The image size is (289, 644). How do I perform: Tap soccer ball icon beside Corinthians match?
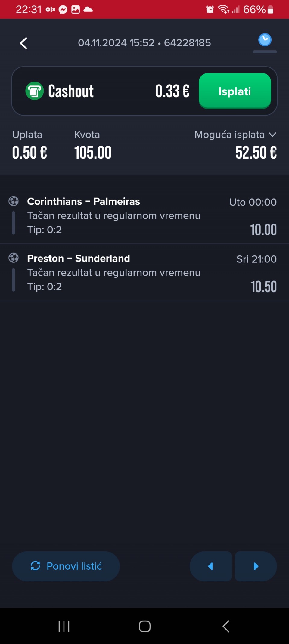(14, 201)
